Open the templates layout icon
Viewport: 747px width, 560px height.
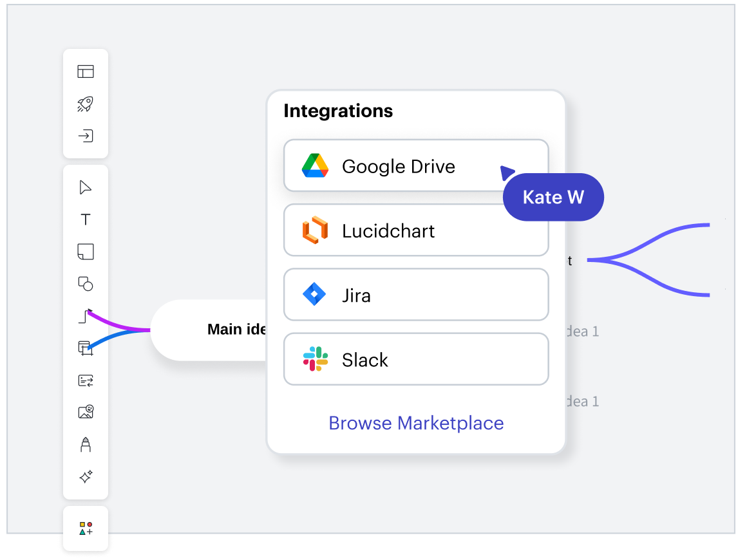(86, 71)
